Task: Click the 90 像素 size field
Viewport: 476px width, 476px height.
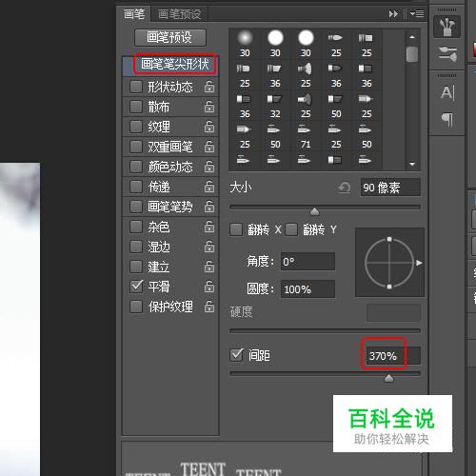Action: click(x=390, y=188)
